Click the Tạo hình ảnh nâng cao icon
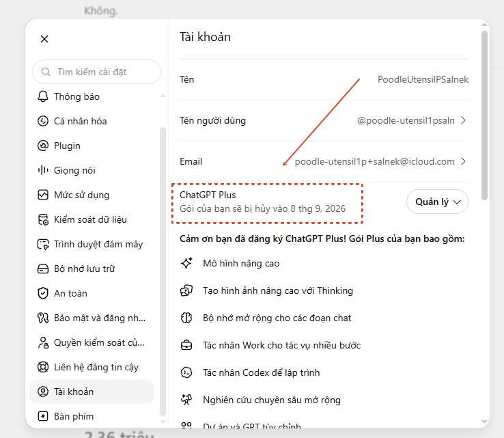The width and height of the screenshot is (504, 438). pos(186,290)
